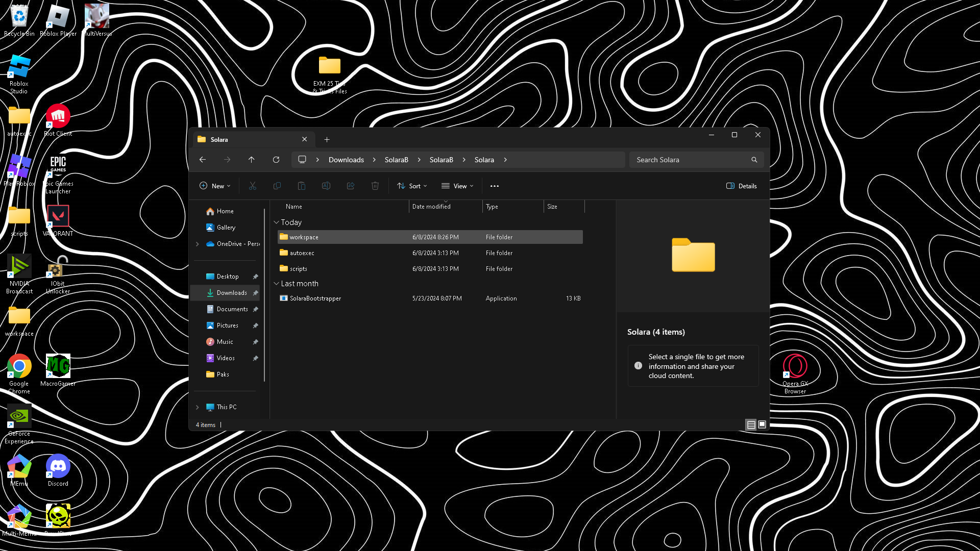Click the Back navigation arrow
This screenshot has height=551, width=980.
203,160
